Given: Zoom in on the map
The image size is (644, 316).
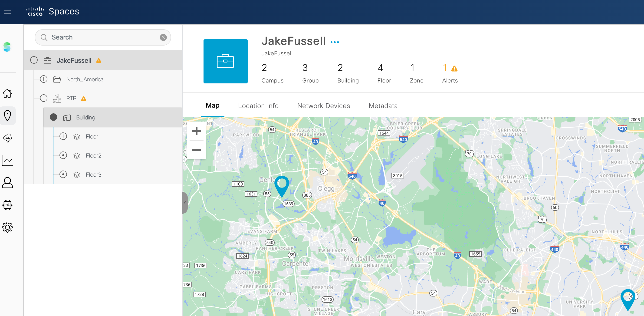Looking at the screenshot, I should coord(197,131).
